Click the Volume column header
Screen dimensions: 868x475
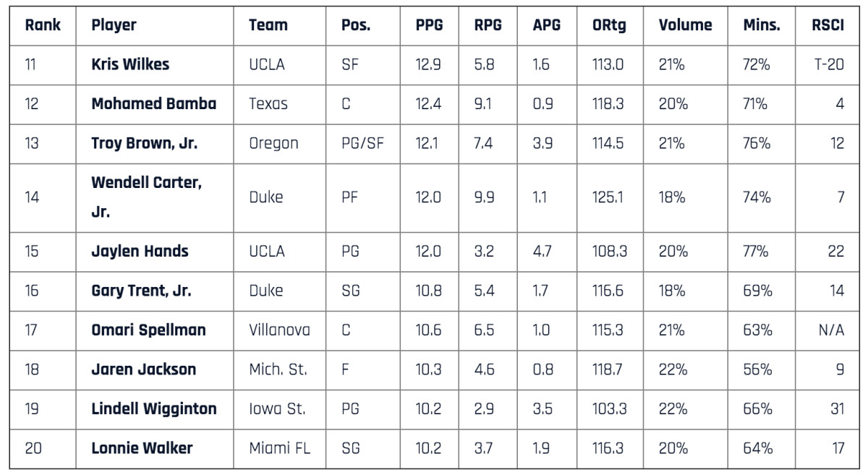point(685,25)
